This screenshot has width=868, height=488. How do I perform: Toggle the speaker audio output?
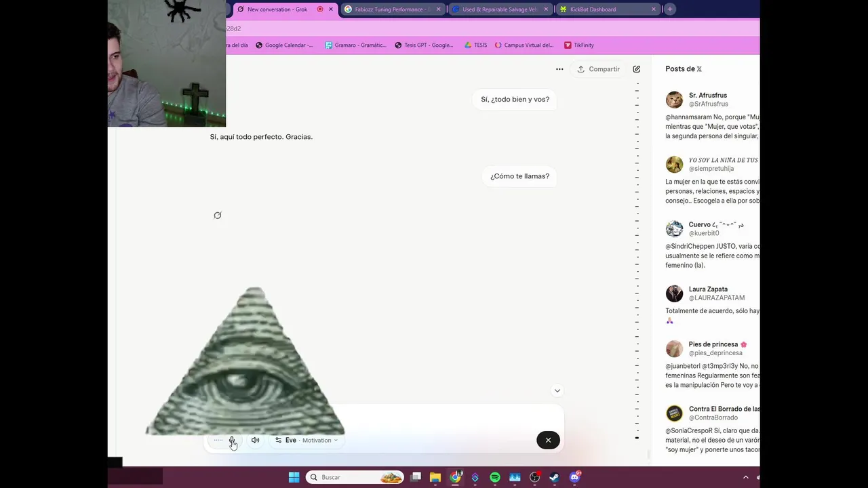coord(255,440)
